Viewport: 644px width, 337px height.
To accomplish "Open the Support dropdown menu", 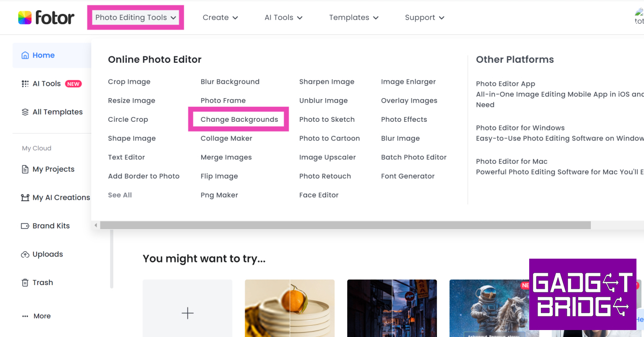I will click(425, 18).
